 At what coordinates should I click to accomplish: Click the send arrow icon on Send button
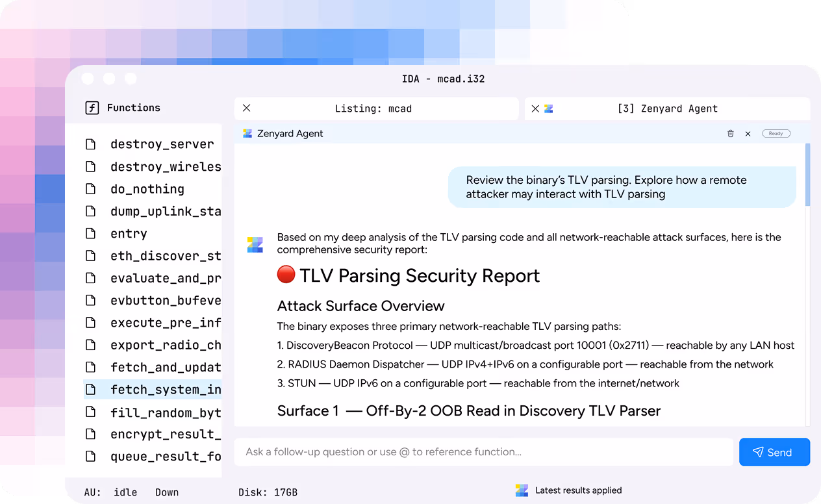(x=759, y=452)
